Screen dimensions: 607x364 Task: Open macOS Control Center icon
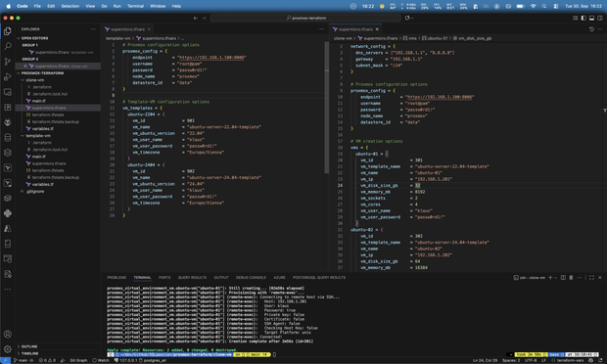pos(556,6)
